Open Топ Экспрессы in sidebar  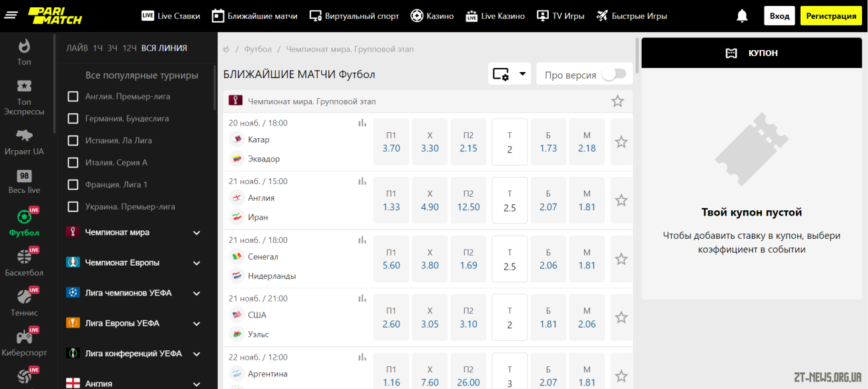pos(24,97)
